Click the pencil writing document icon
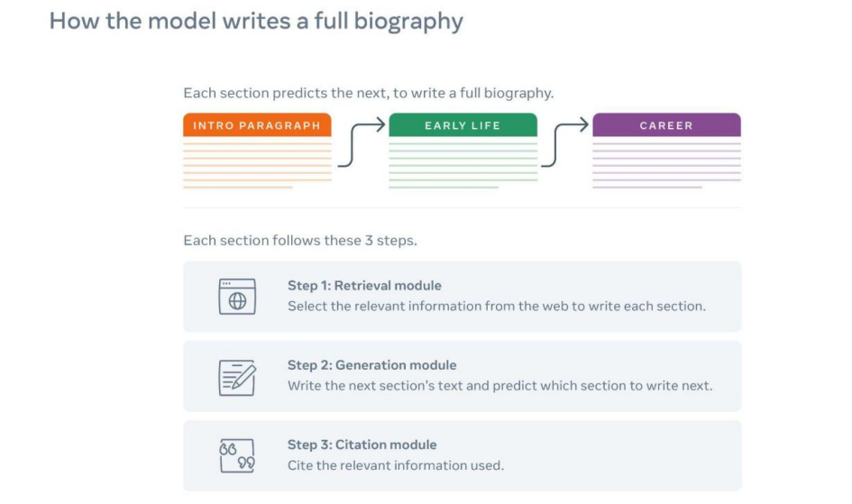This screenshot has width=852, height=504. [x=237, y=378]
